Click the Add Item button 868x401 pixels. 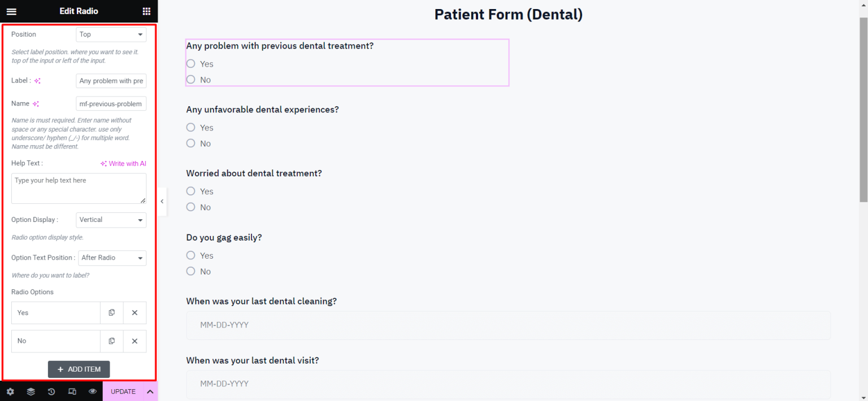[x=79, y=369]
